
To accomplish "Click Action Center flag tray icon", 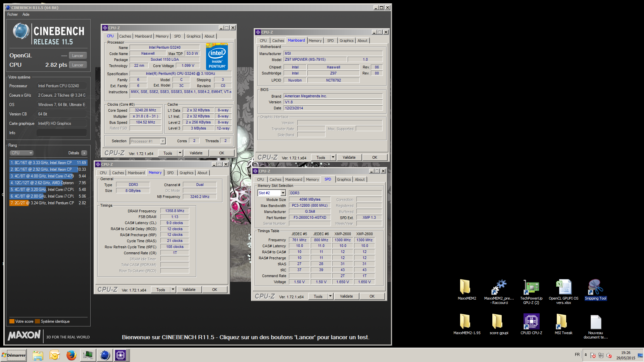I will (593, 355).
